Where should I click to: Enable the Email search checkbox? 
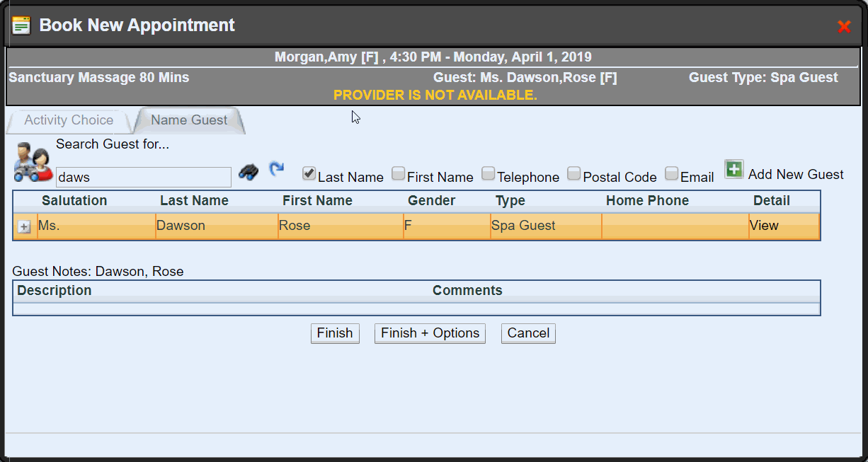click(672, 173)
